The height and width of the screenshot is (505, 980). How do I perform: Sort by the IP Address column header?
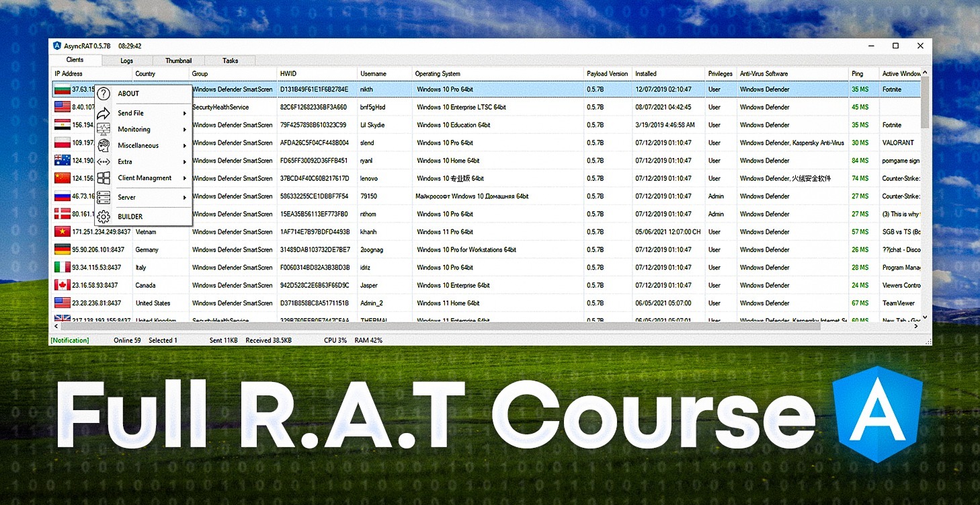coord(91,73)
